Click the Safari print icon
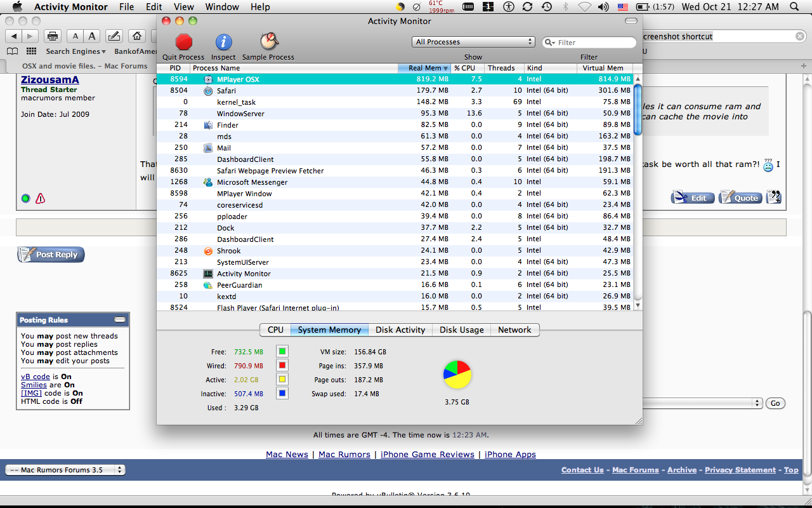This screenshot has height=508, width=812. [x=53, y=36]
